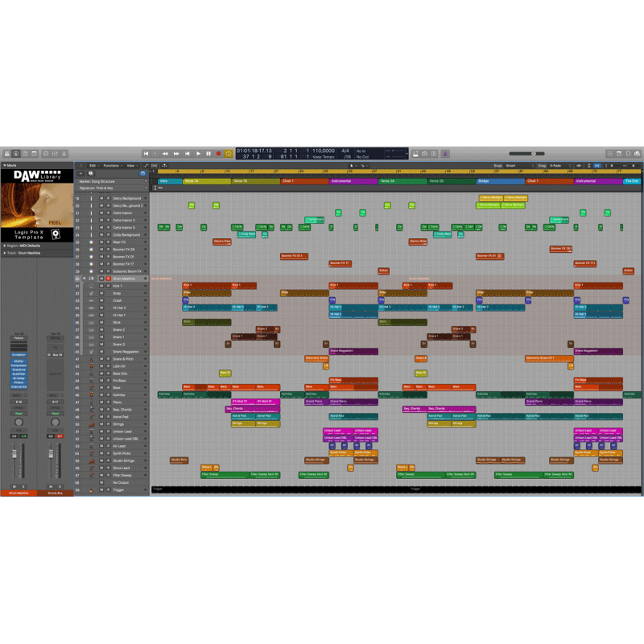Viewport: 644px width, 644px height.
Task: Open Quick Help question mark icon
Action: [25, 154]
